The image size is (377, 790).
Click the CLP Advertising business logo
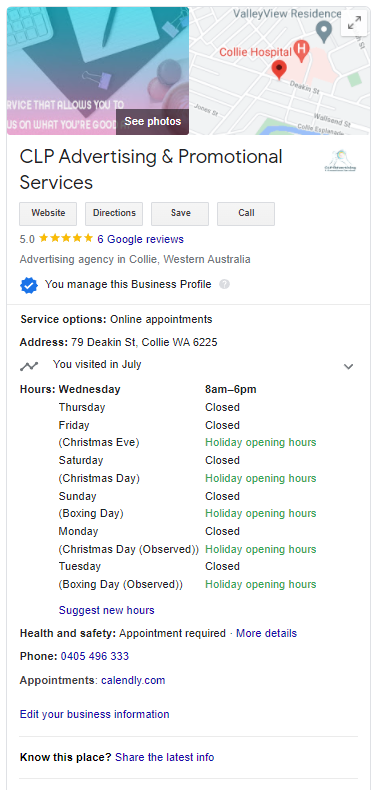pos(341,161)
